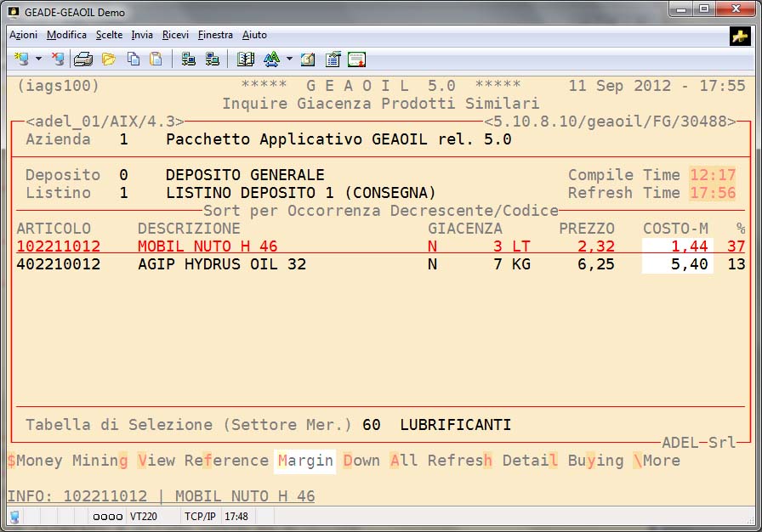The width and height of the screenshot is (762, 532).
Task: Click the disconnect session icon
Action: pyautogui.click(x=57, y=59)
